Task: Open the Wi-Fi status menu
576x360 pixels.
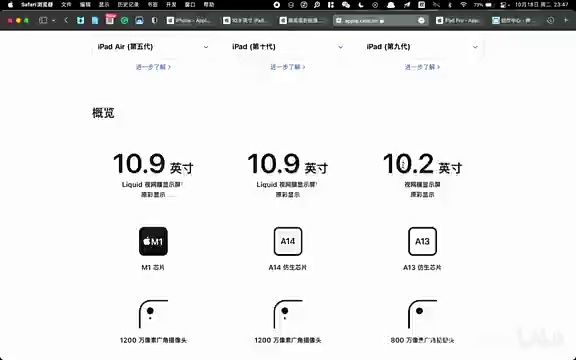Action: (x=464, y=5)
